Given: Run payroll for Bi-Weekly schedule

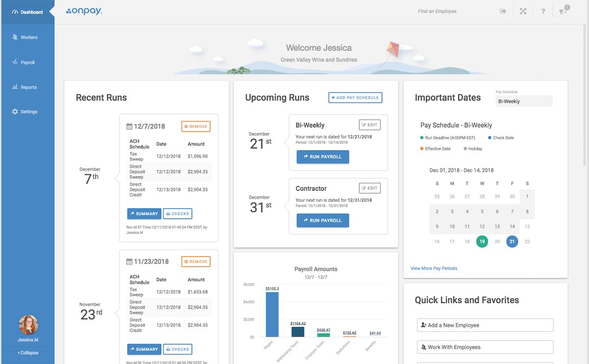Looking at the screenshot, I should (x=322, y=157).
